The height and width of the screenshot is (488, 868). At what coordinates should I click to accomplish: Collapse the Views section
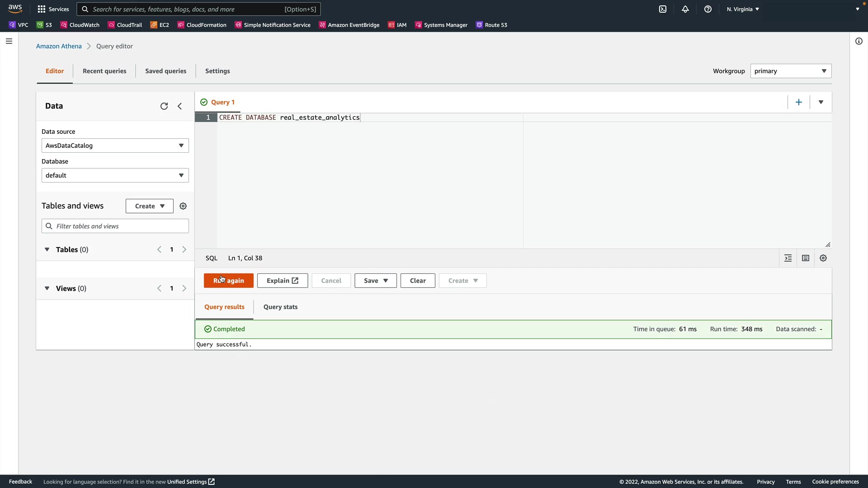click(47, 288)
